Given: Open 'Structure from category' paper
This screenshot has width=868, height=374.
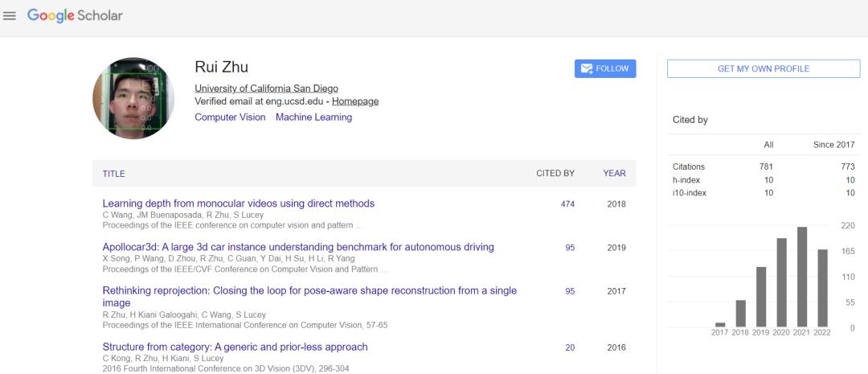Looking at the screenshot, I should pyautogui.click(x=235, y=347).
